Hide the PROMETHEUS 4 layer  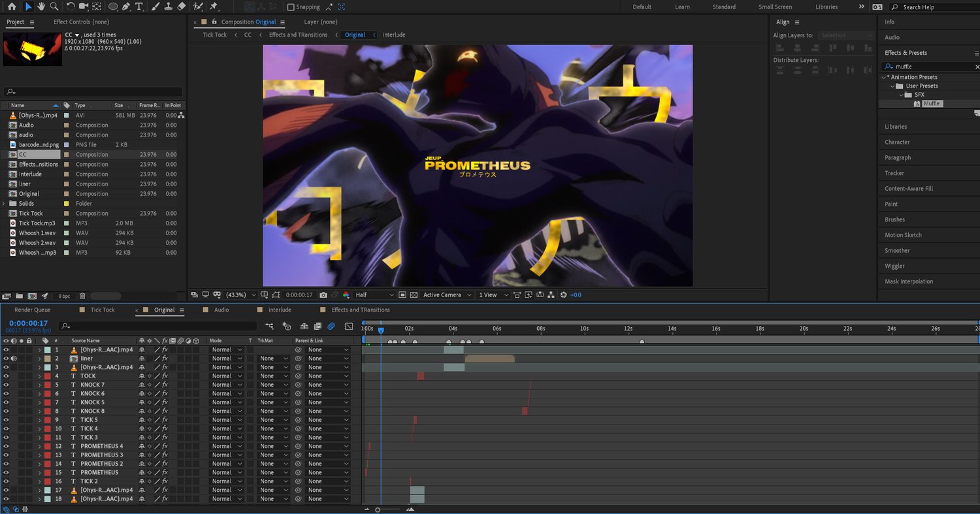pos(6,447)
